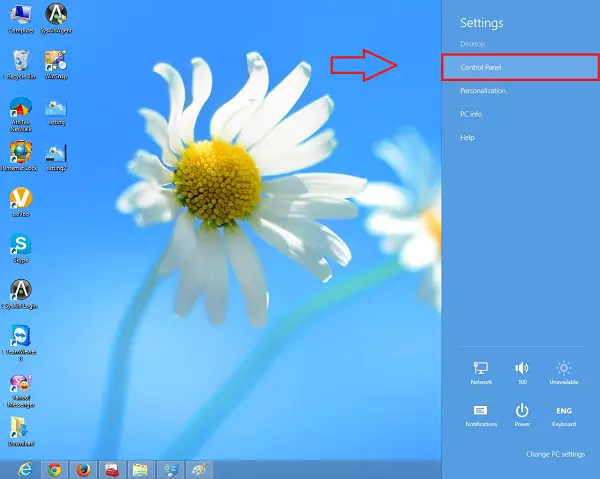Open PC info in Settings

click(471, 114)
